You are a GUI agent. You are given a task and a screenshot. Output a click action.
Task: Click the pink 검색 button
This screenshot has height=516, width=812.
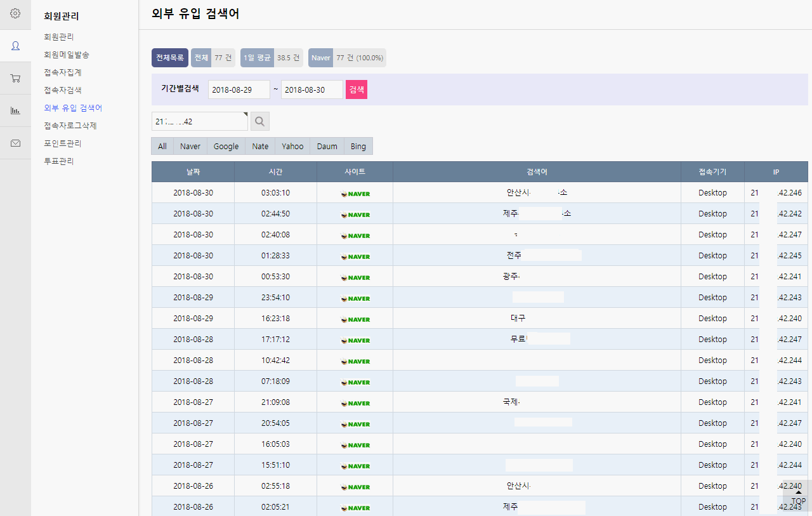point(356,89)
